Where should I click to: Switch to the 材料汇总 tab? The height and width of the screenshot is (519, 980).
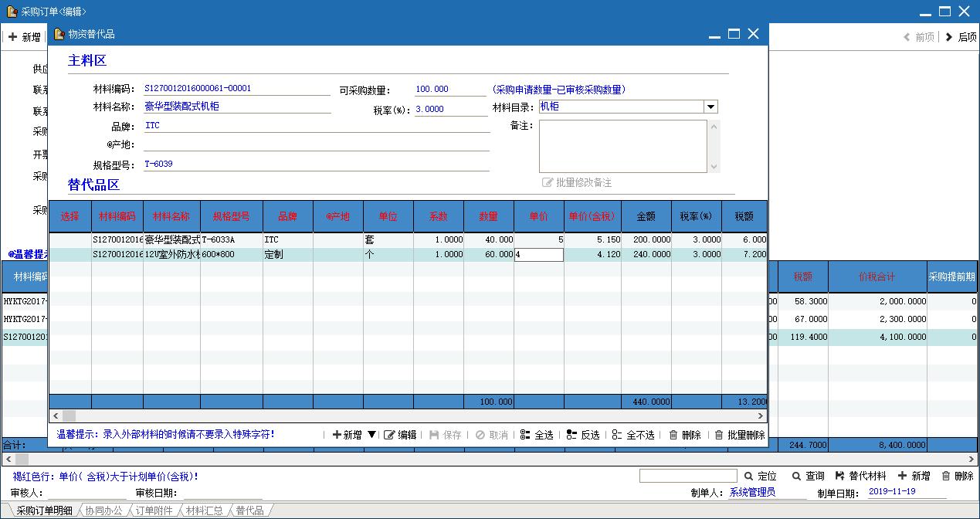point(204,511)
